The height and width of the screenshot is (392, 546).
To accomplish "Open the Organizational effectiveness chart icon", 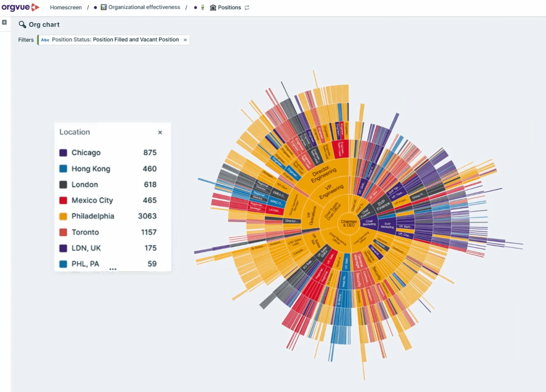I will click(103, 7).
